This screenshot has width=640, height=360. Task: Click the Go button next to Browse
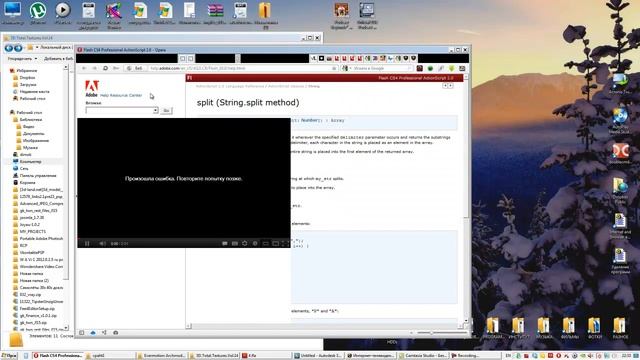(x=166, y=111)
